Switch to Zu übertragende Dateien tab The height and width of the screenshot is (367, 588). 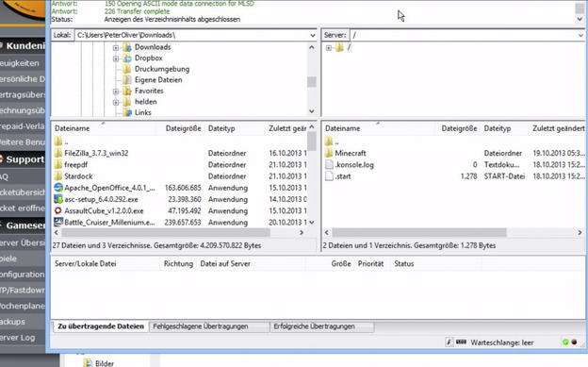tap(101, 326)
